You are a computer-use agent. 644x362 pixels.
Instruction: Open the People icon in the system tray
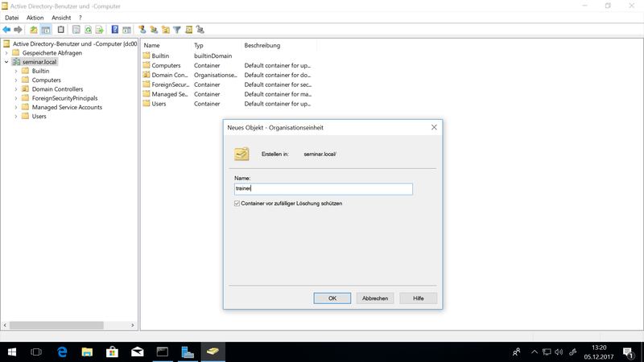(x=517, y=352)
